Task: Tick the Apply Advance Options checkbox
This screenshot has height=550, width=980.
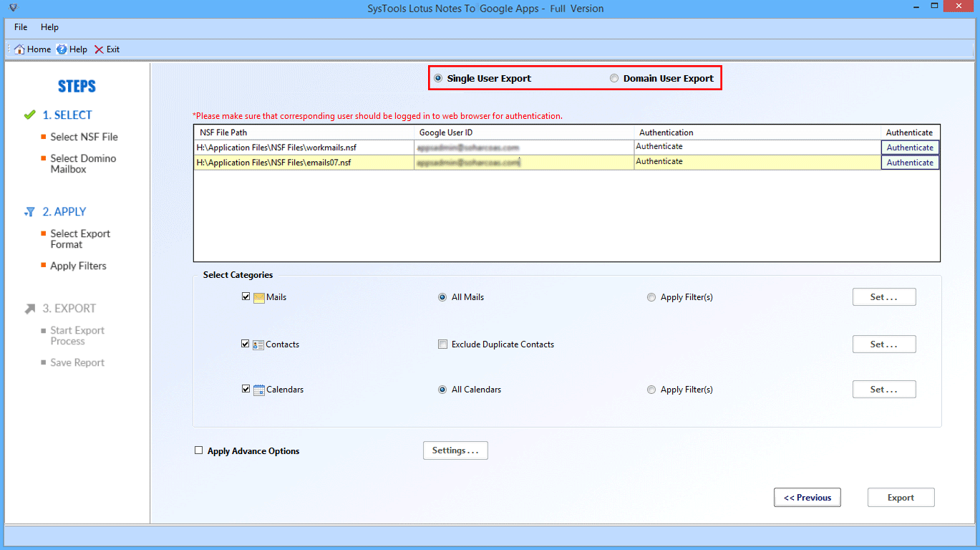Action: (199, 450)
